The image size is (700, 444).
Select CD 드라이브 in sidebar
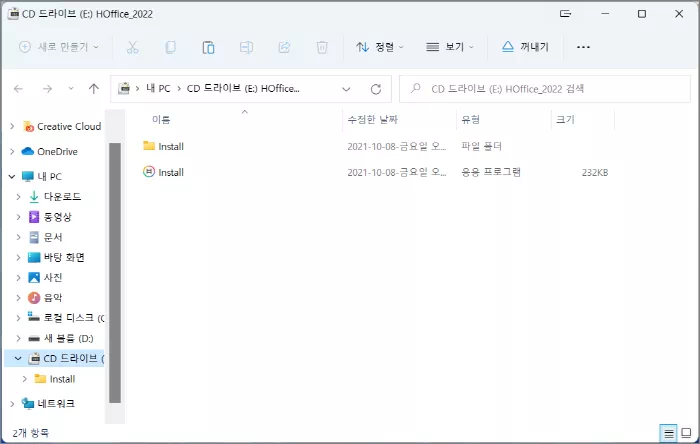click(74, 358)
